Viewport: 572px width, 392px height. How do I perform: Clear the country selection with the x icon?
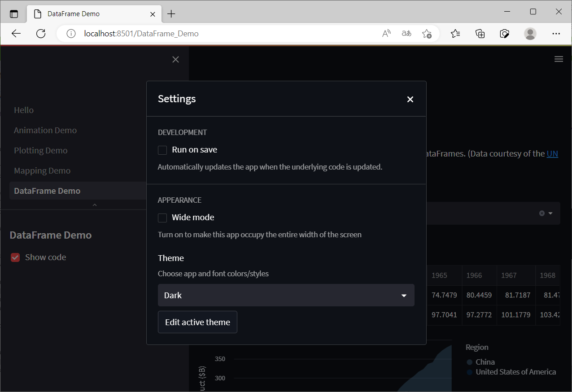[x=542, y=213]
